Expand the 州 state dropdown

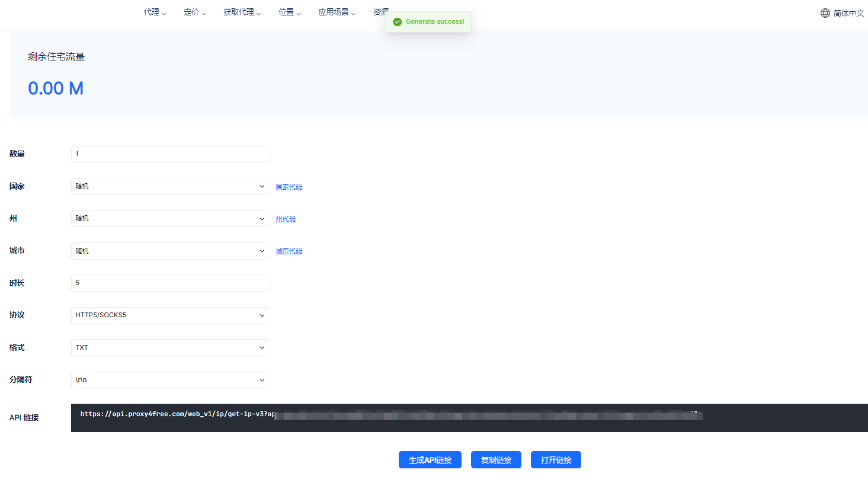point(170,219)
